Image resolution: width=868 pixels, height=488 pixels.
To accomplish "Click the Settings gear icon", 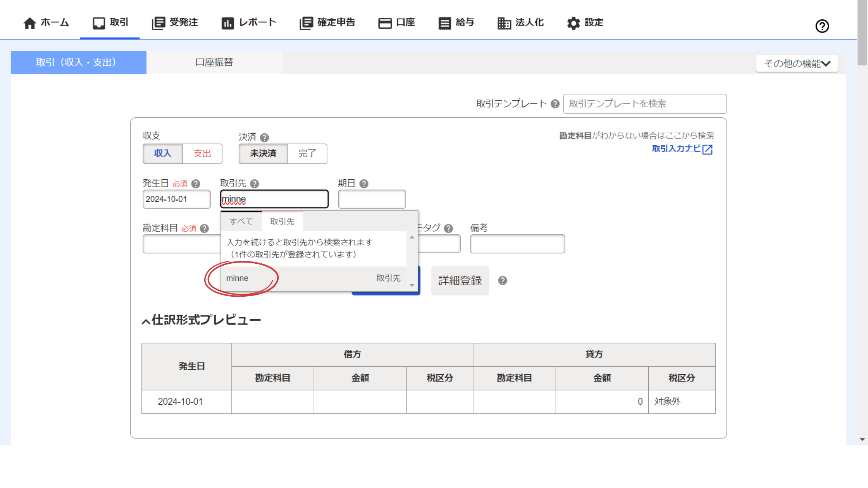I will pyautogui.click(x=573, y=23).
